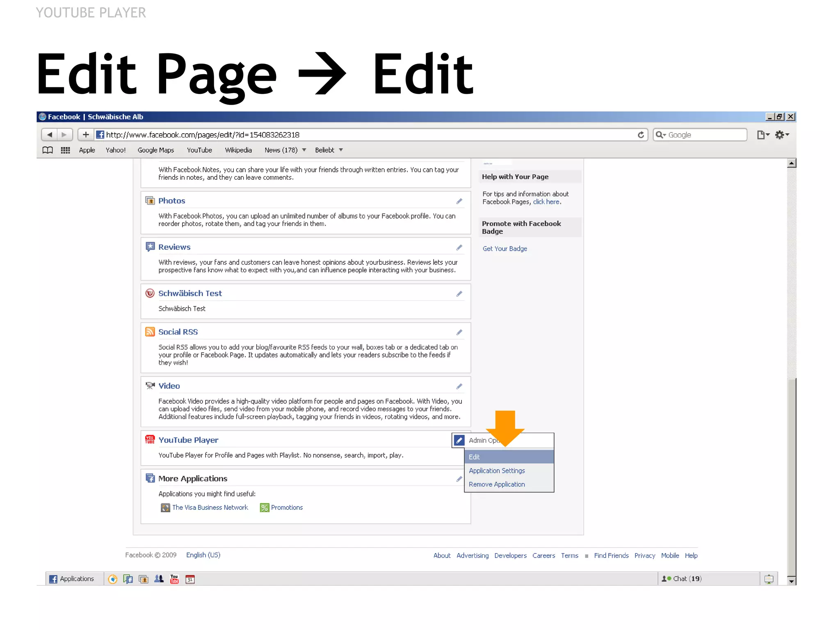Click the pencil edit icon for Video
The image size is (840, 630).
tap(459, 386)
